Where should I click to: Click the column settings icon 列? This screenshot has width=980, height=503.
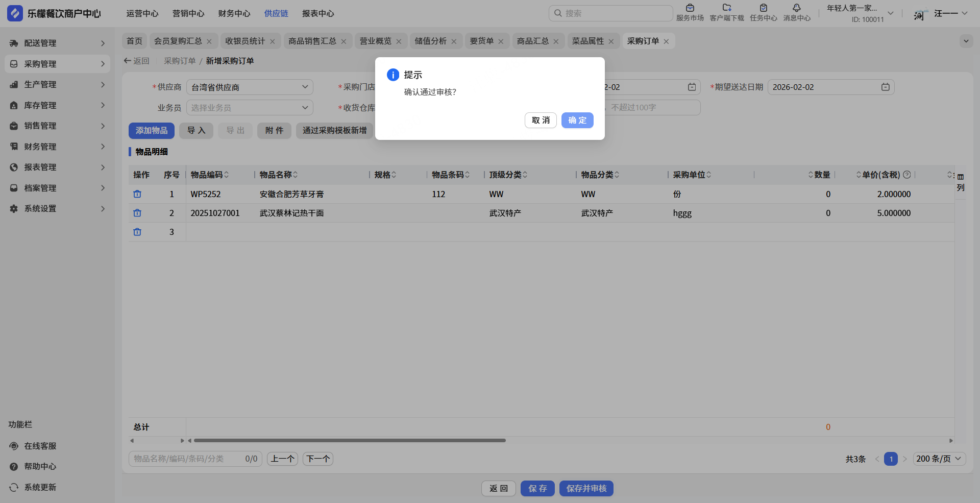click(960, 182)
